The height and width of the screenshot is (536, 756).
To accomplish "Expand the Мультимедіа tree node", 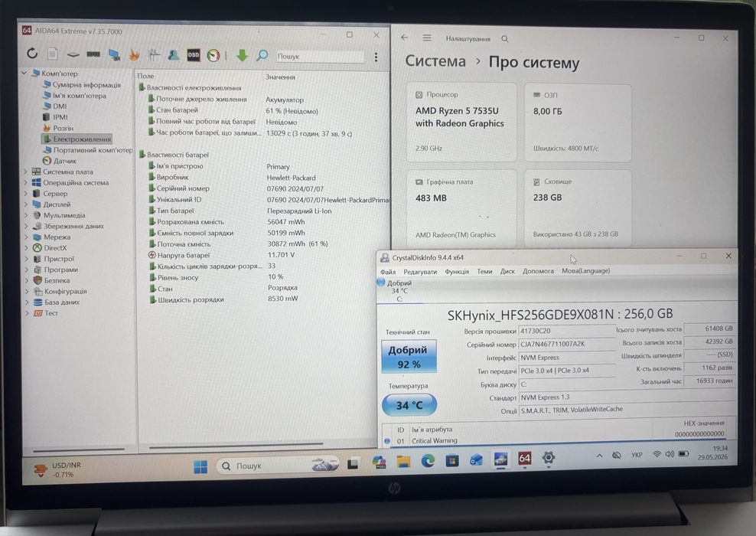I will (x=26, y=215).
